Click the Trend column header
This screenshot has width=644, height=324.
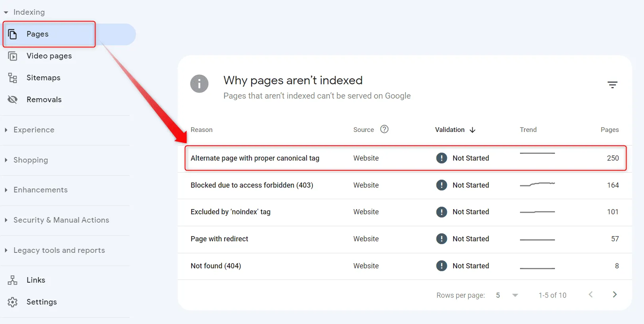pyautogui.click(x=528, y=130)
